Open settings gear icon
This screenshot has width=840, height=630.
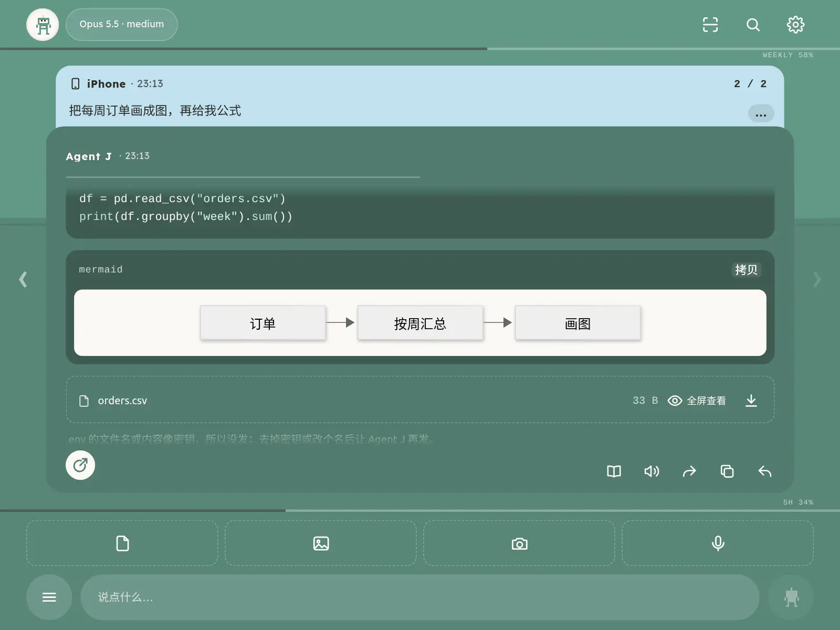tap(795, 25)
